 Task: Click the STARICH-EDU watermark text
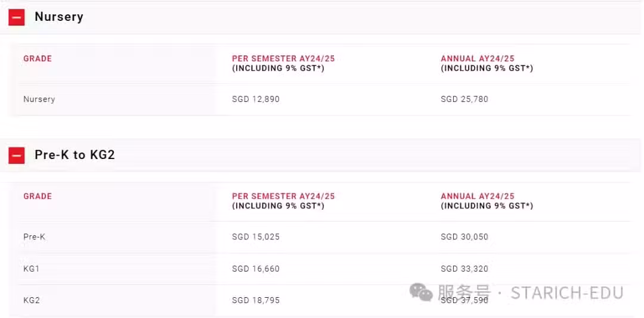[x=567, y=292]
